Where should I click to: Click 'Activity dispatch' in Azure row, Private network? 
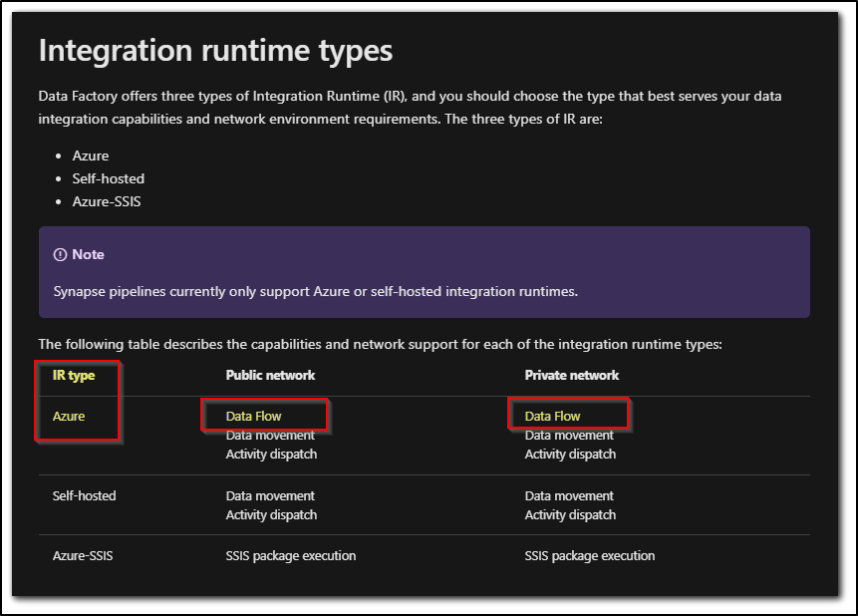[x=570, y=455]
